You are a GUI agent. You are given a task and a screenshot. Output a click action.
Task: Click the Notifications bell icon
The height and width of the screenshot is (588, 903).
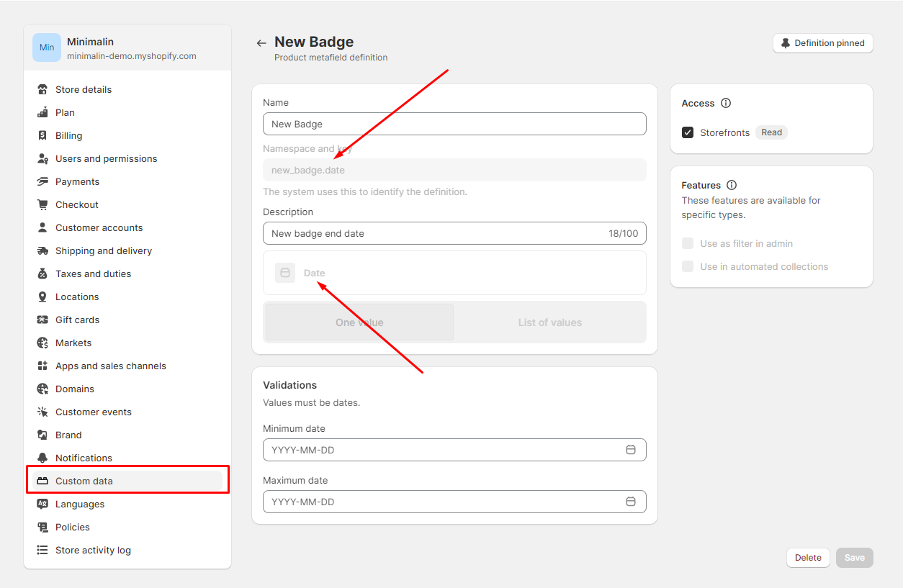click(x=42, y=458)
